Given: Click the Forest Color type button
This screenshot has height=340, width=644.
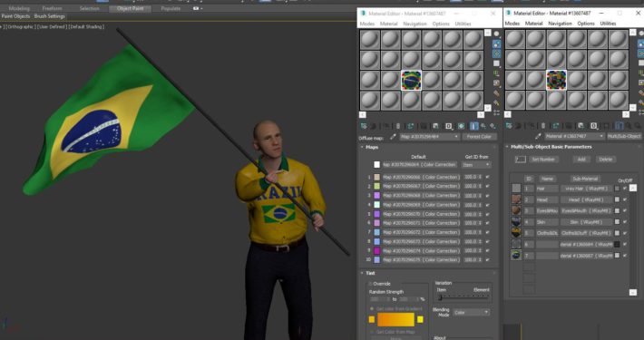Looking at the screenshot, I should click(479, 137).
